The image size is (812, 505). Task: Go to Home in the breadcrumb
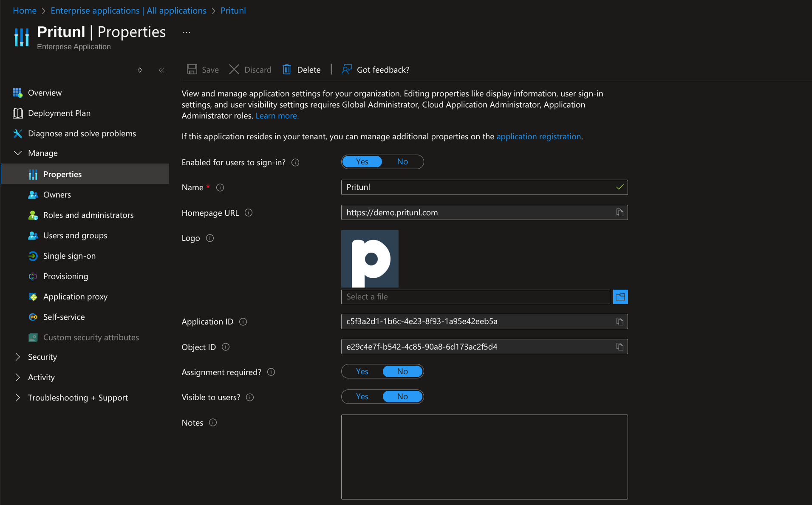(x=25, y=11)
